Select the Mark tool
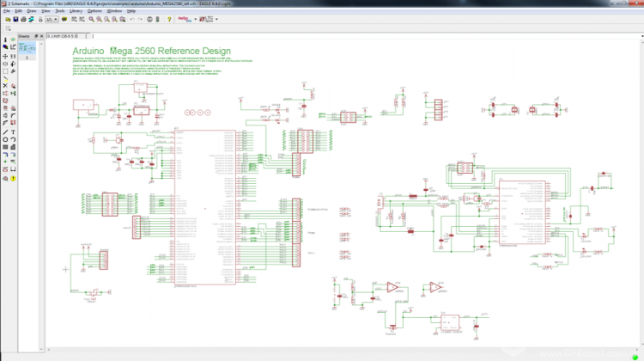 coord(13,47)
